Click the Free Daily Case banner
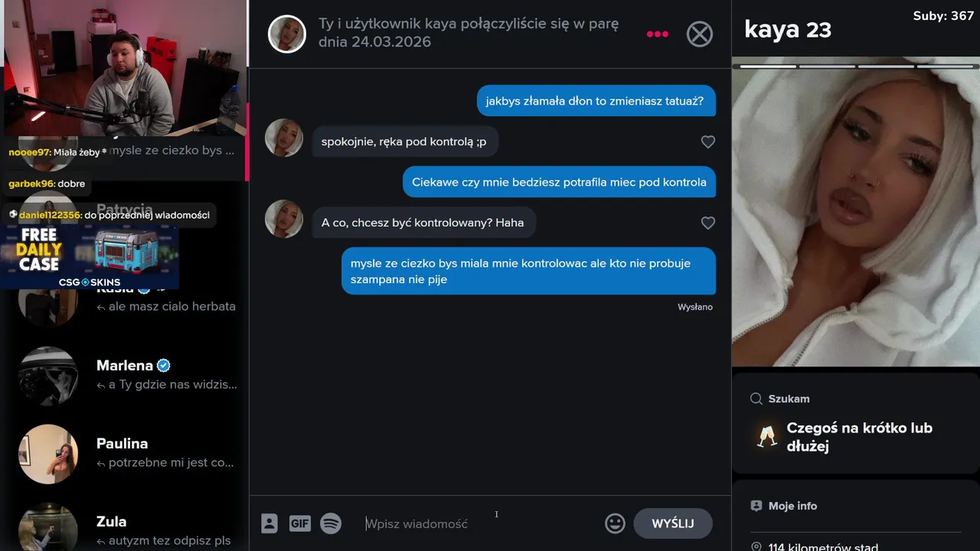This screenshot has height=551, width=980. (x=90, y=256)
